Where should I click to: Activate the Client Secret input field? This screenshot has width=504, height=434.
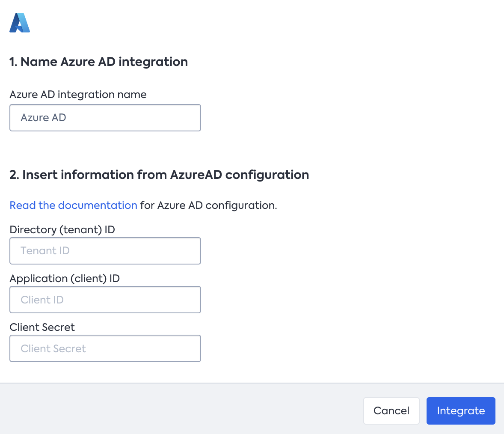tap(105, 348)
